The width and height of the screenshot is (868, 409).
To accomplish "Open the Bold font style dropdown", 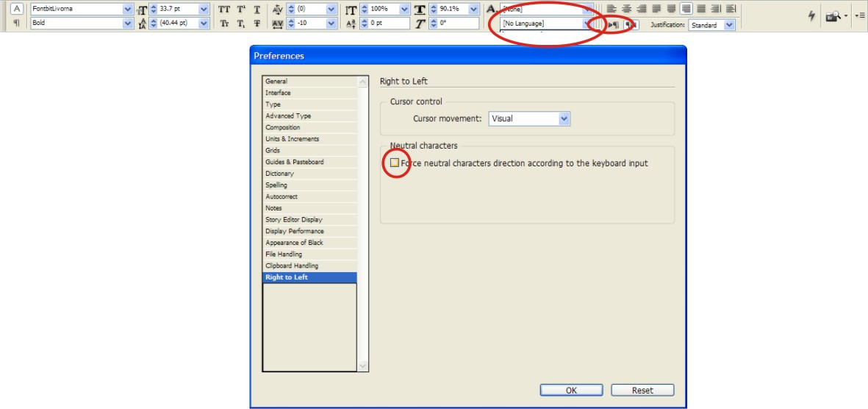I will 128,24.
